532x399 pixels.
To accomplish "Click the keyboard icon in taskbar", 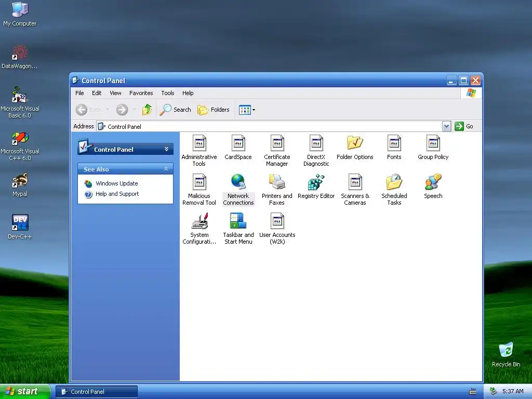I will point(473,392).
